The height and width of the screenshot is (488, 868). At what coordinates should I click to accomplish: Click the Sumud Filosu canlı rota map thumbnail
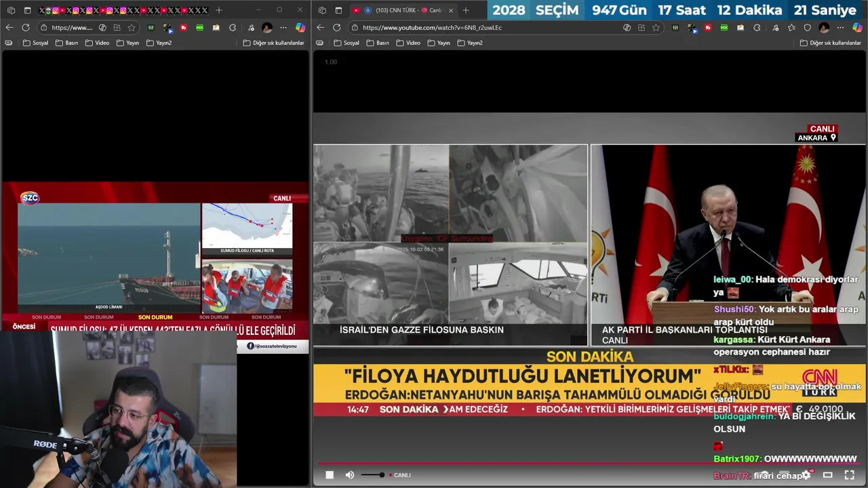247,228
